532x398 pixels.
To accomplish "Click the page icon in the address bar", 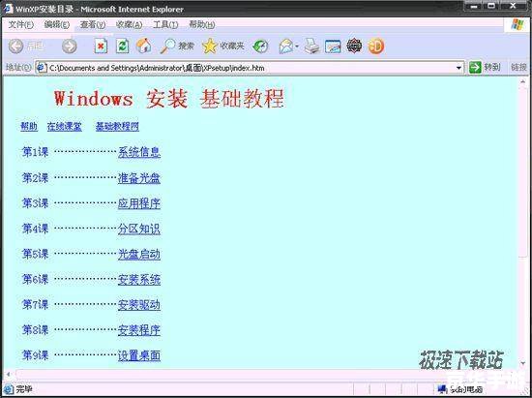I will pyautogui.click(x=42, y=68).
